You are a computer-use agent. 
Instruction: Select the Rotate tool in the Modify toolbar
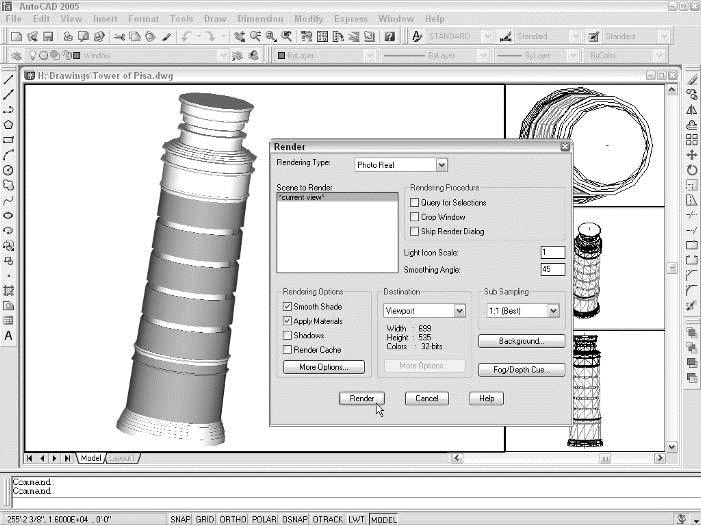coord(692,170)
